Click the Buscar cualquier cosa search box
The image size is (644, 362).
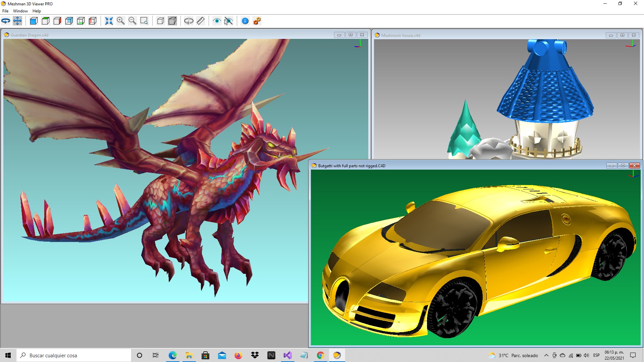(74, 355)
